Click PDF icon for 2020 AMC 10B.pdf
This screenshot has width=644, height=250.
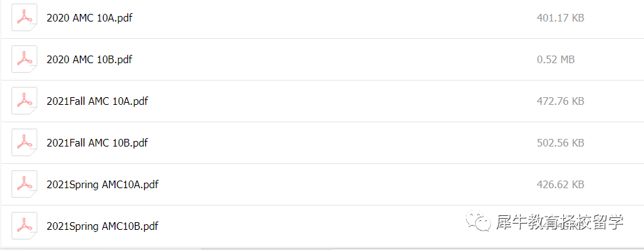[24, 60]
